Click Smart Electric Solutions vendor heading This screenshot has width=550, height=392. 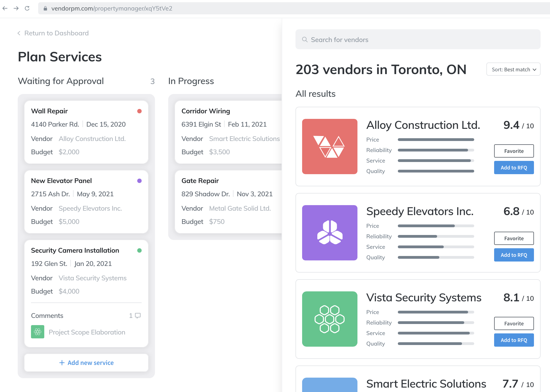426,384
